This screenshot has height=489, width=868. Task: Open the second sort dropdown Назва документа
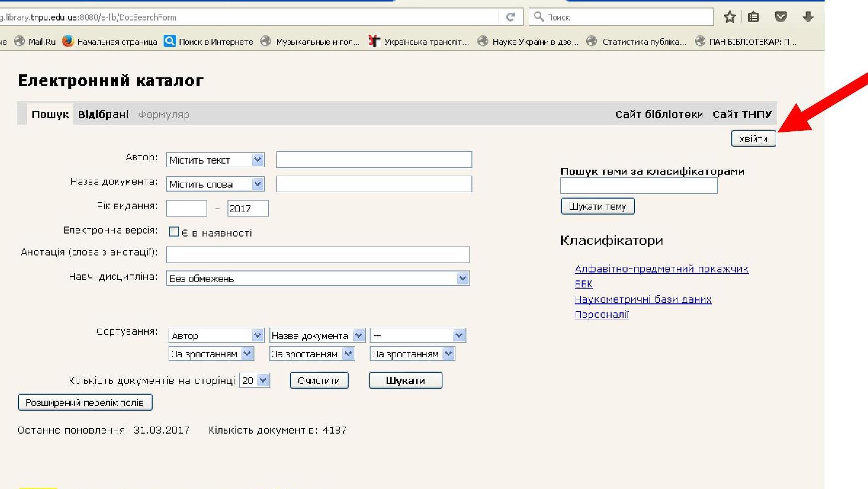(x=317, y=335)
